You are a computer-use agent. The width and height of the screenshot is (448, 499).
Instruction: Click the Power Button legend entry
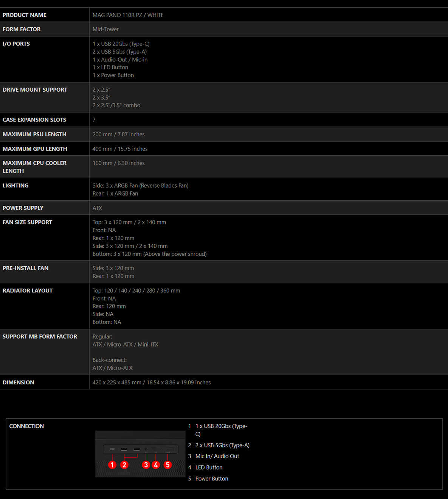pos(212,479)
